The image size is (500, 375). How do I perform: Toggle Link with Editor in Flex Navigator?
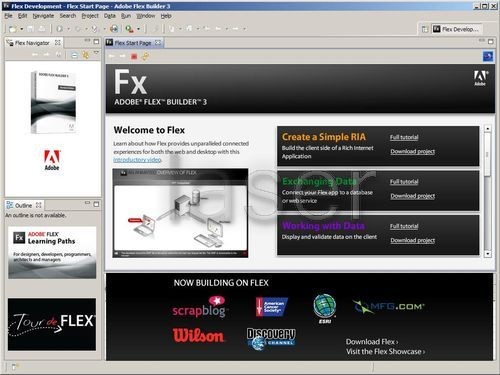[x=86, y=55]
